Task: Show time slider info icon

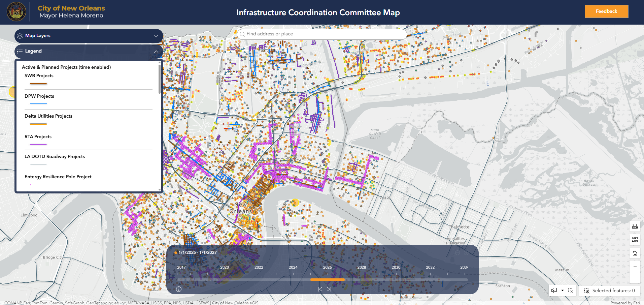Action: [179, 289]
